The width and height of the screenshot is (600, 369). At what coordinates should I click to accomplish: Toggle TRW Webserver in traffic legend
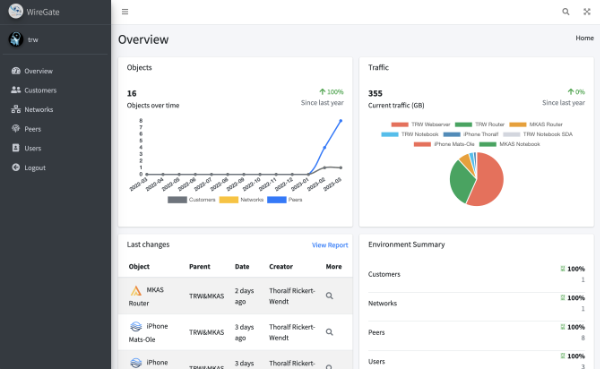(x=421, y=124)
